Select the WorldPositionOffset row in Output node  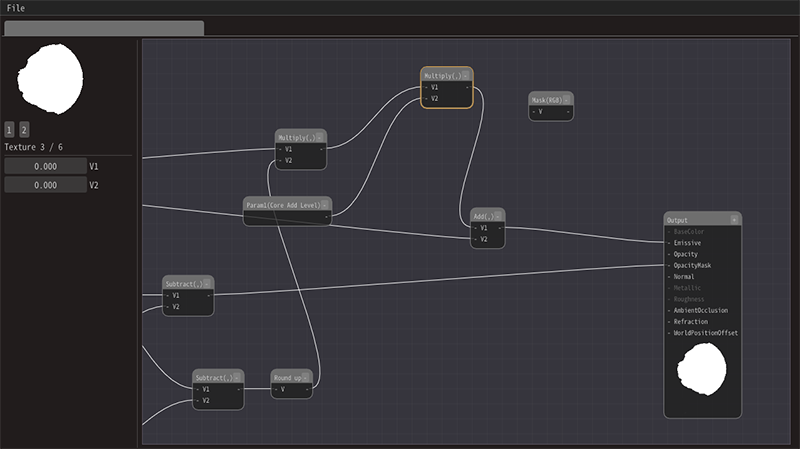point(705,333)
